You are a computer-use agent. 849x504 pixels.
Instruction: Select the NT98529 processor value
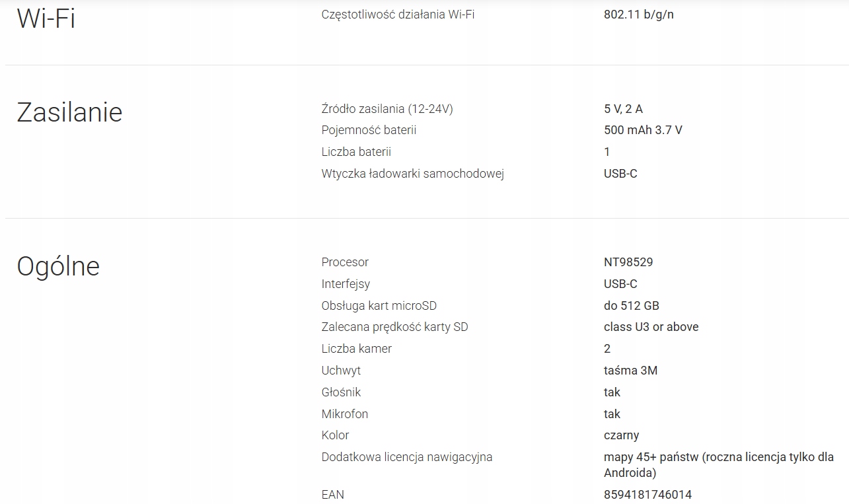point(628,262)
